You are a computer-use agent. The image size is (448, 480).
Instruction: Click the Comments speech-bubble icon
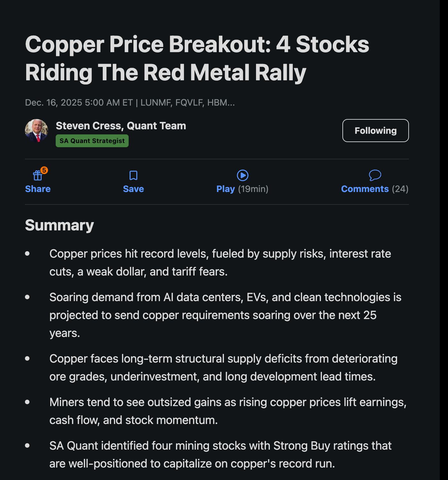click(x=376, y=175)
